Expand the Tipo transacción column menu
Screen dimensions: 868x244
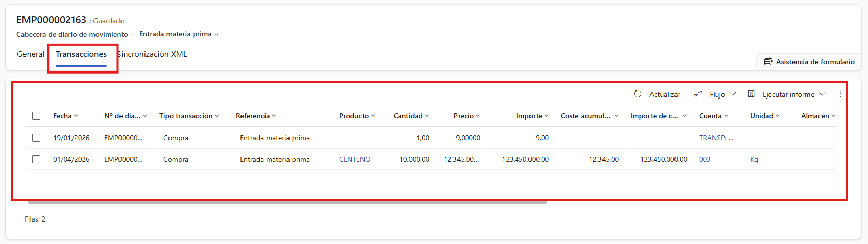(217, 116)
